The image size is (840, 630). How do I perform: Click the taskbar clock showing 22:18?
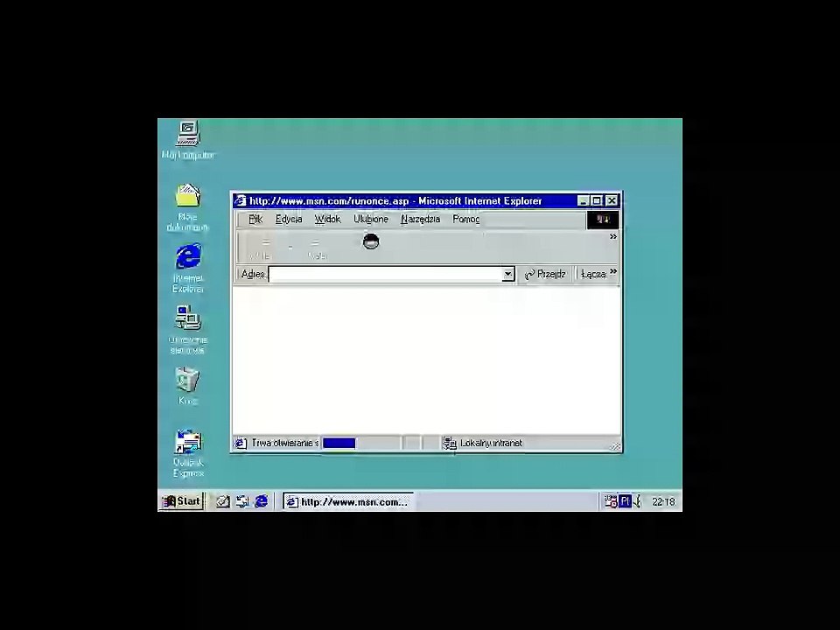click(x=663, y=502)
